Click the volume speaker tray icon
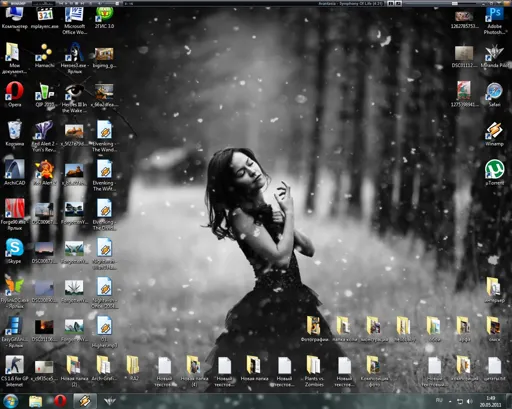Screen dimensions: 512x409 tap(470, 401)
